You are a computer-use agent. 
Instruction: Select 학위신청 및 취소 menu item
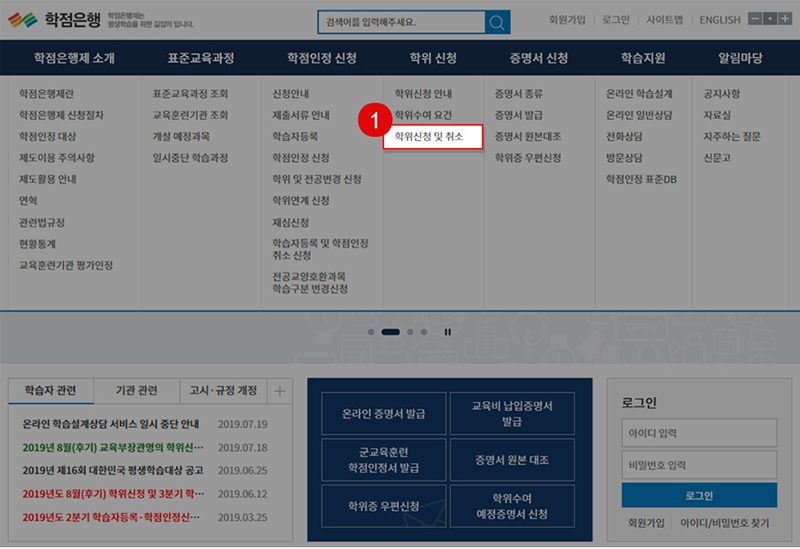[x=433, y=137]
